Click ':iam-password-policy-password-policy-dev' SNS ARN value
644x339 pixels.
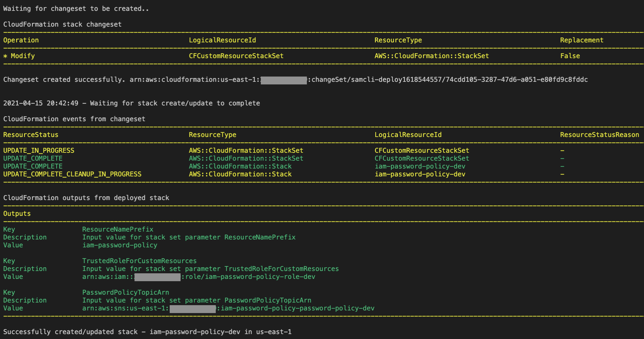pos(296,308)
